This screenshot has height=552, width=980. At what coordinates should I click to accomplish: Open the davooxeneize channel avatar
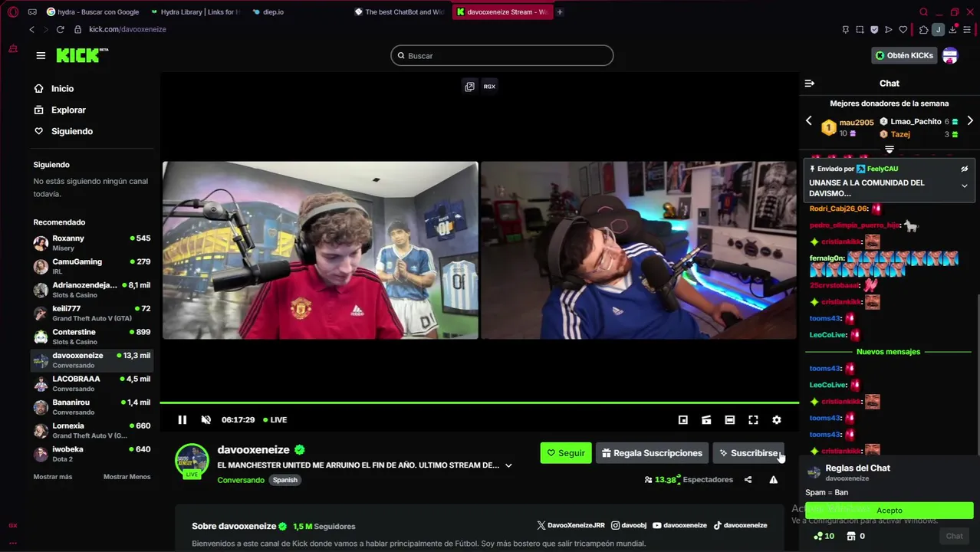click(x=192, y=462)
